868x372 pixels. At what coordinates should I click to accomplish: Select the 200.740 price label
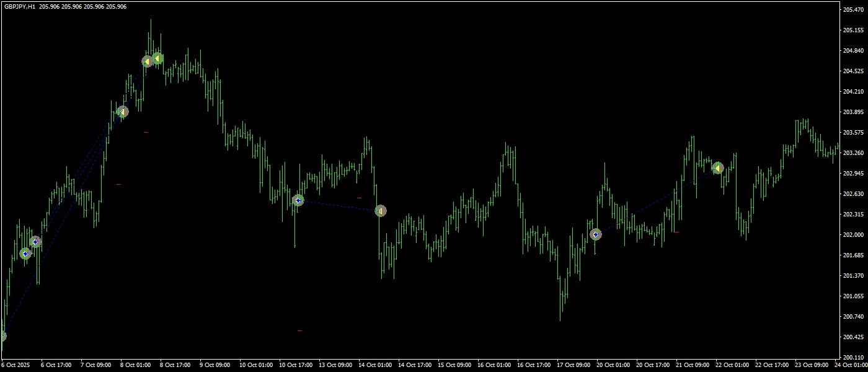click(x=854, y=317)
